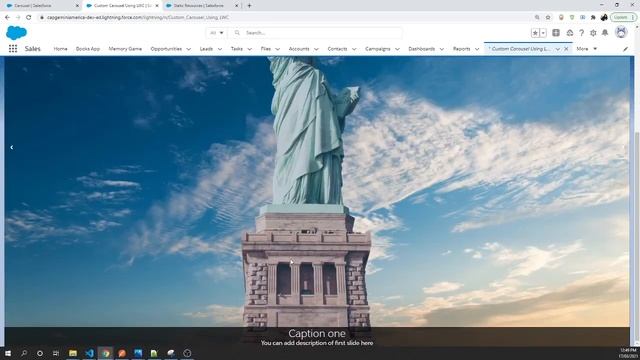Viewport: 640px width, 360px height.
Task: Expand the Contacts tab chevron
Action: [354, 49]
